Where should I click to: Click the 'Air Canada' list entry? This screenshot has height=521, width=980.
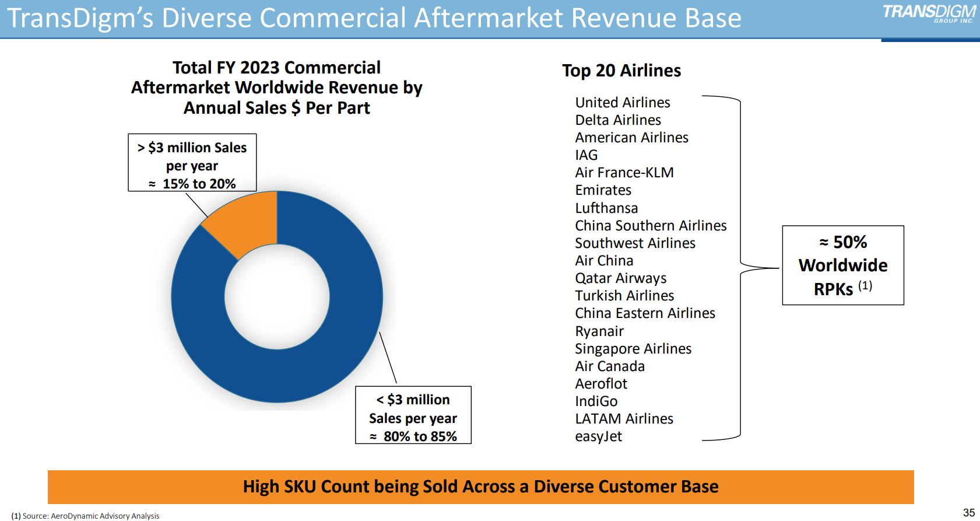[x=610, y=366]
